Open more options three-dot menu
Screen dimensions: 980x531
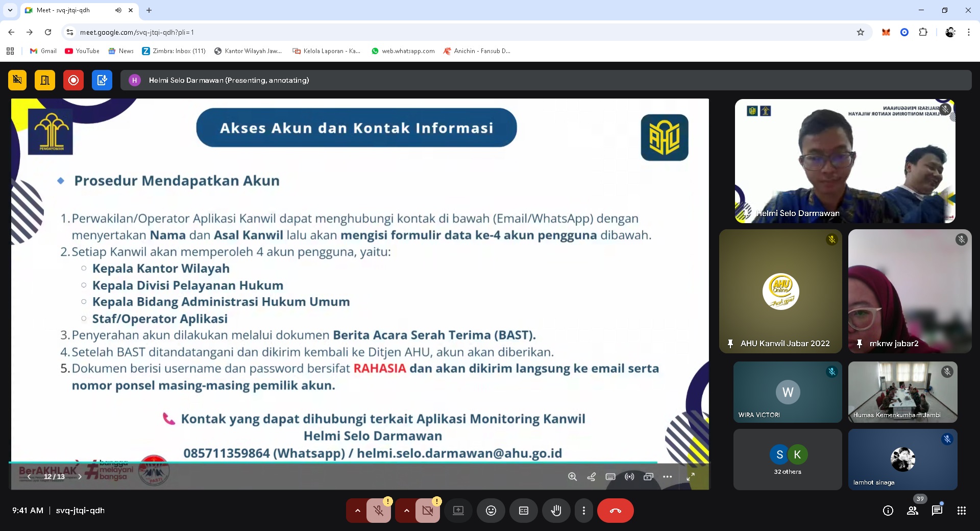point(583,511)
